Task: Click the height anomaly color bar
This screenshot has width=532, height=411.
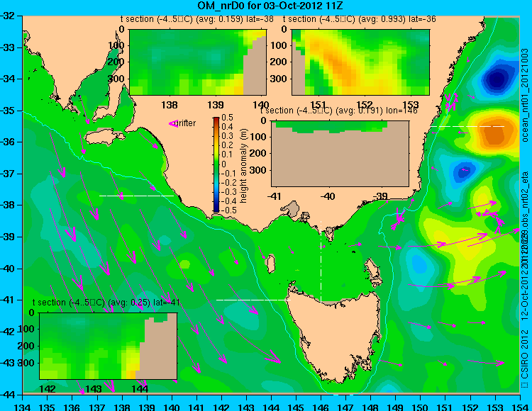Action: point(216,165)
